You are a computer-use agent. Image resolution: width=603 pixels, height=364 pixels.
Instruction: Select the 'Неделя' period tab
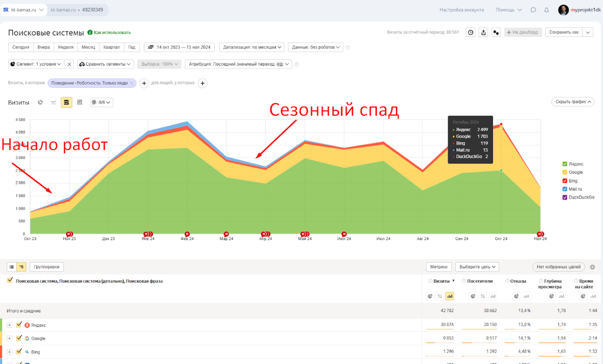pos(66,47)
